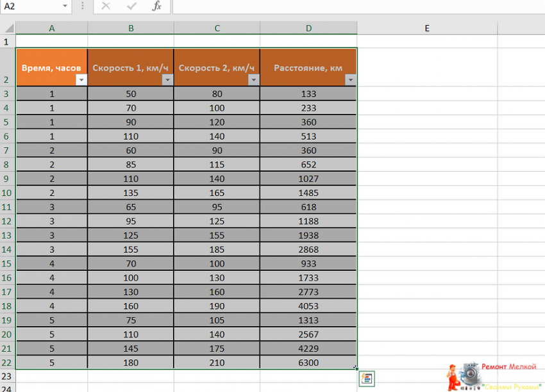Viewport: 545px width, 392px height.
Task: Click inside the formula bar input
Action: [x=353, y=6]
